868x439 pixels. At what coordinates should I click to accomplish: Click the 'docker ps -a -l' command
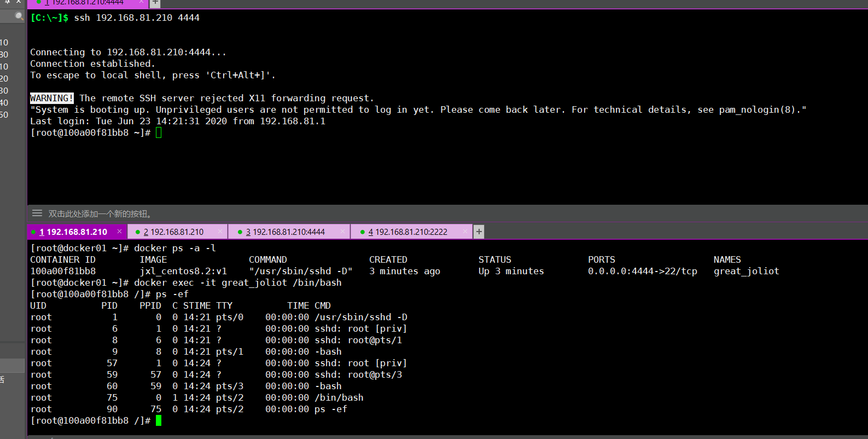pos(175,248)
